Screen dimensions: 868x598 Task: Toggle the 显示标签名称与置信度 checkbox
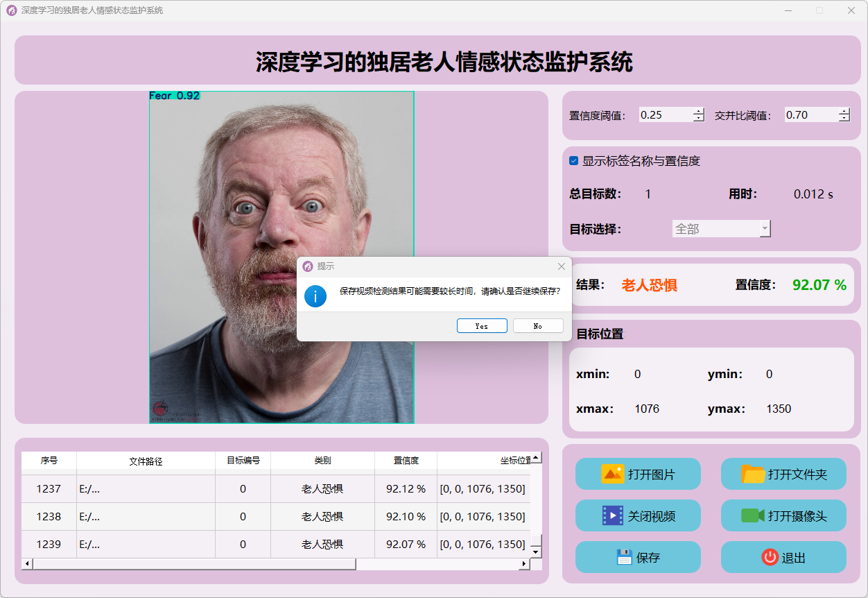574,161
